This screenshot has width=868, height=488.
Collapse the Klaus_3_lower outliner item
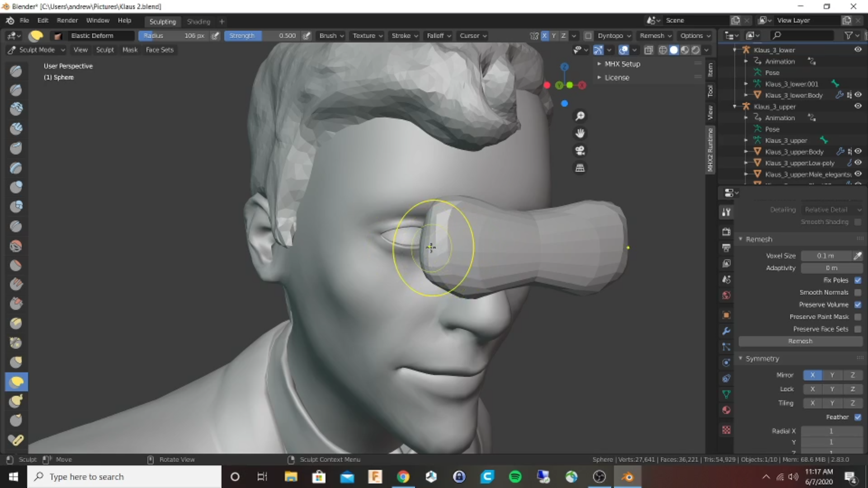point(734,50)
